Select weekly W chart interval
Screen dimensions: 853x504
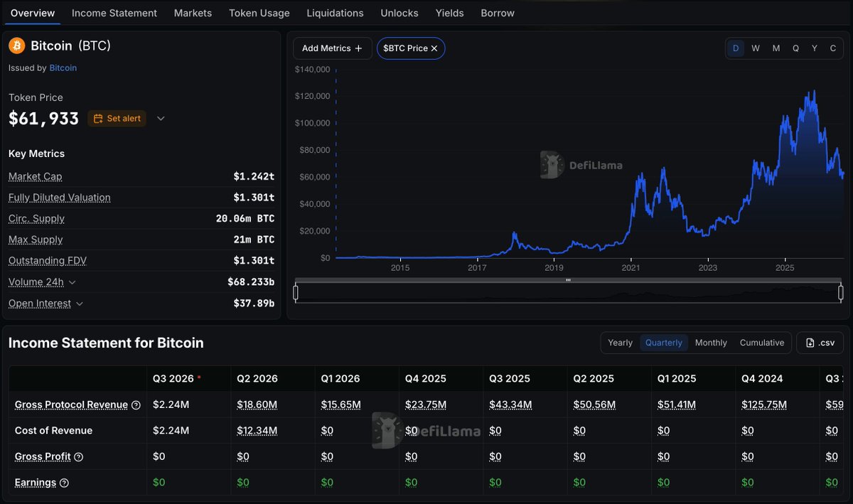[756, 48]
